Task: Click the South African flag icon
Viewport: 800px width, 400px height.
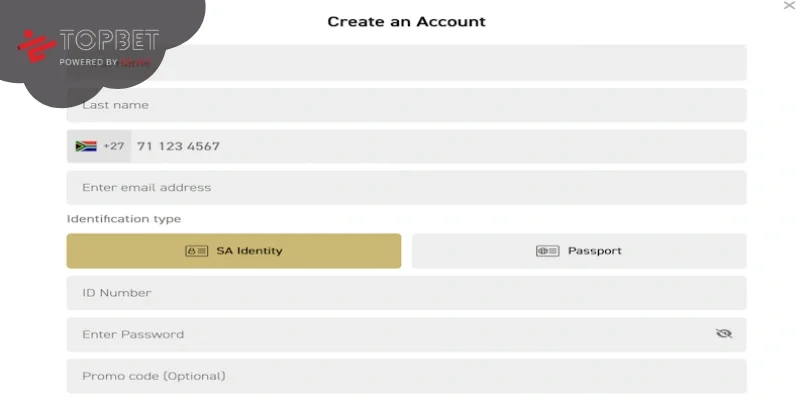Action: tap(86, 146)
